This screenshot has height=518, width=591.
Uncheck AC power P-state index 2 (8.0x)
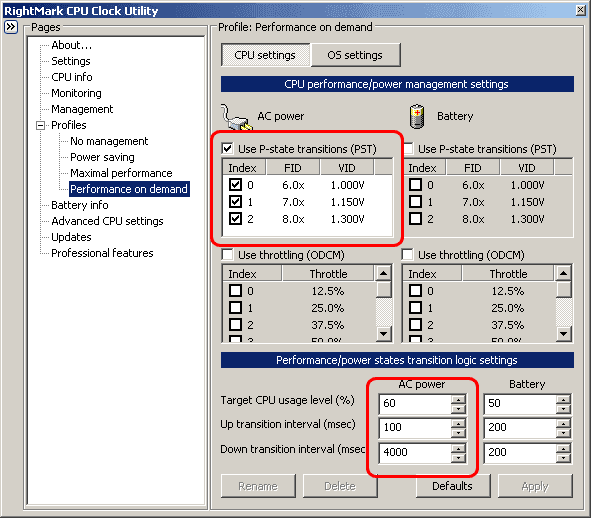[x=236, y=219]
